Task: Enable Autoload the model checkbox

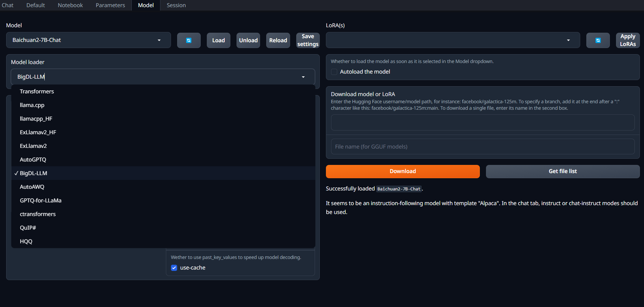Action: [334, 72]
